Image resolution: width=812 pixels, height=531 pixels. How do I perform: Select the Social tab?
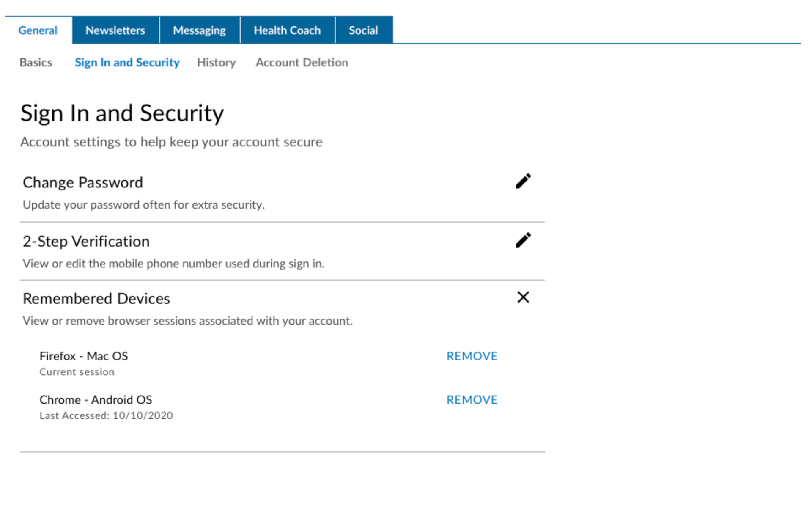point(364,30)
